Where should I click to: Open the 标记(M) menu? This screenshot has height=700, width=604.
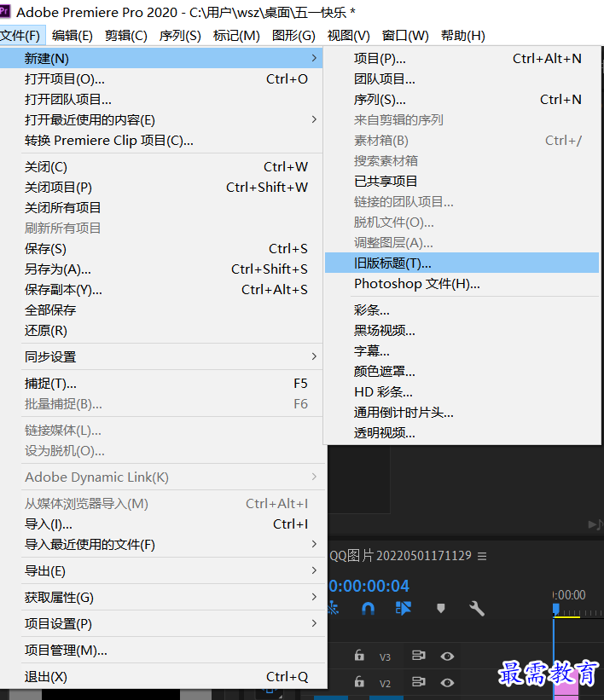coord(236,35)
